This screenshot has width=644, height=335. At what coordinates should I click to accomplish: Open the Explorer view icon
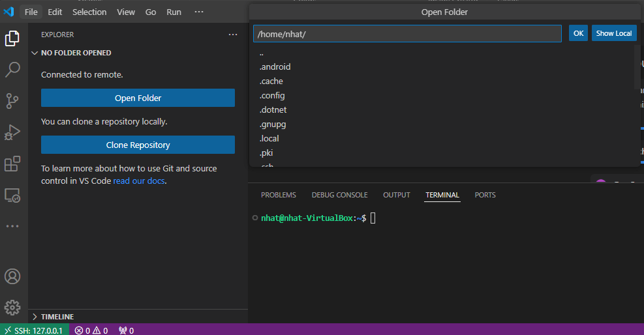12,38
